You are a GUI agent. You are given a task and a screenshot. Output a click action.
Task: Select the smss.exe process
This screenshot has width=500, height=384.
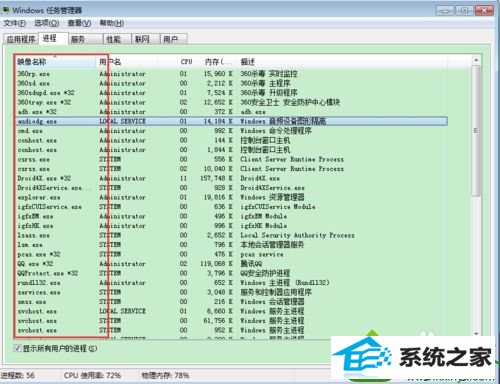coord(231,302)
